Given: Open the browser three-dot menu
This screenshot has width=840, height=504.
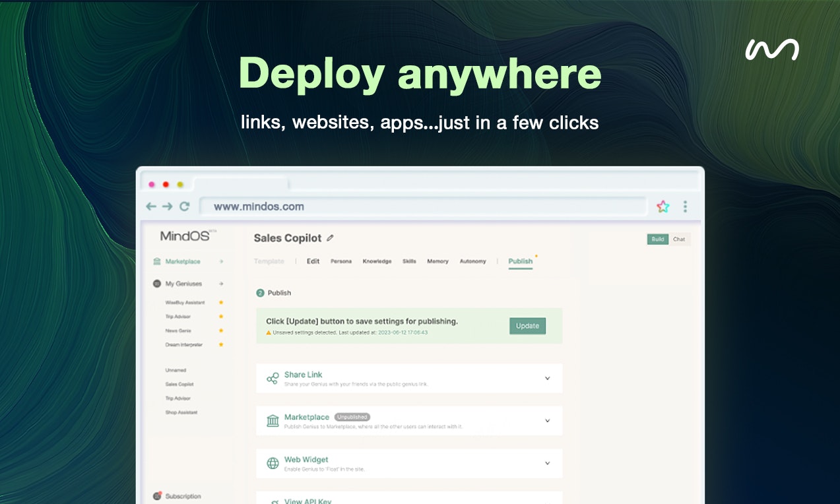Looking at the screenshot, I should [x=685, y=206].
